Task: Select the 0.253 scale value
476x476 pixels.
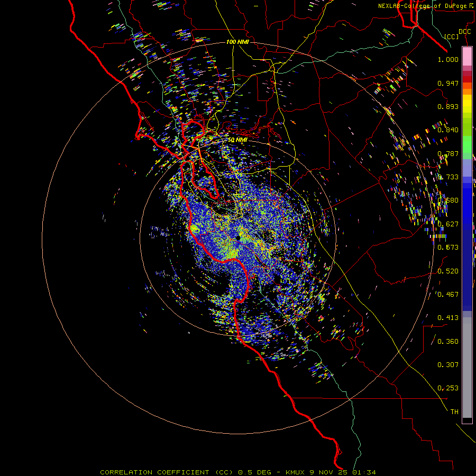Action: 448,388
